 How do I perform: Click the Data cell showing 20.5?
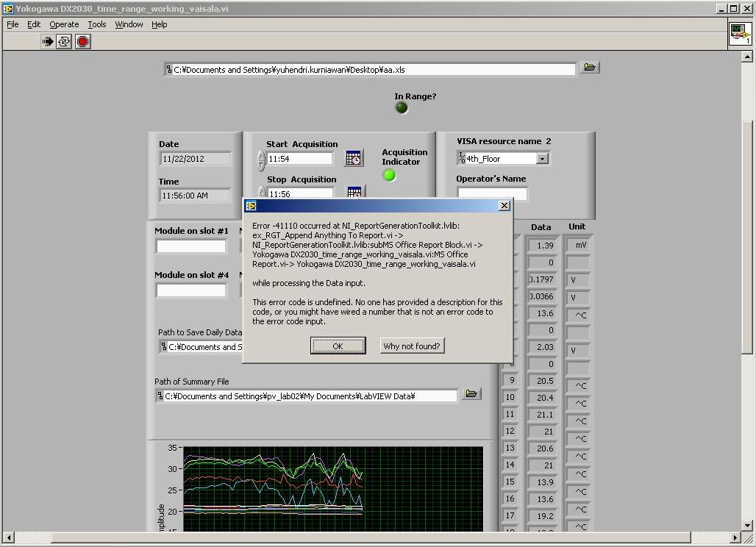pos(543,381)
